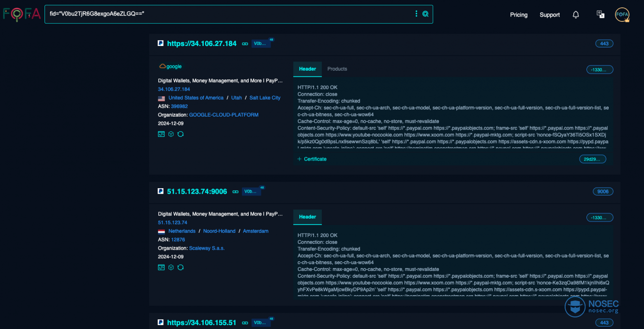This screenshot has width=644, height=329.
Task: Open the notifications bell
Action: [x=576, y=15]
